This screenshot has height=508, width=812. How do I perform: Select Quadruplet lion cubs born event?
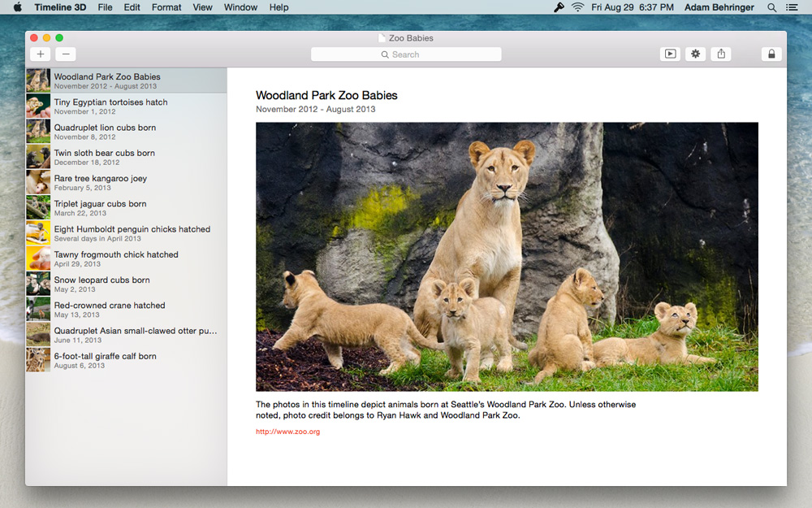pos(127,132)
